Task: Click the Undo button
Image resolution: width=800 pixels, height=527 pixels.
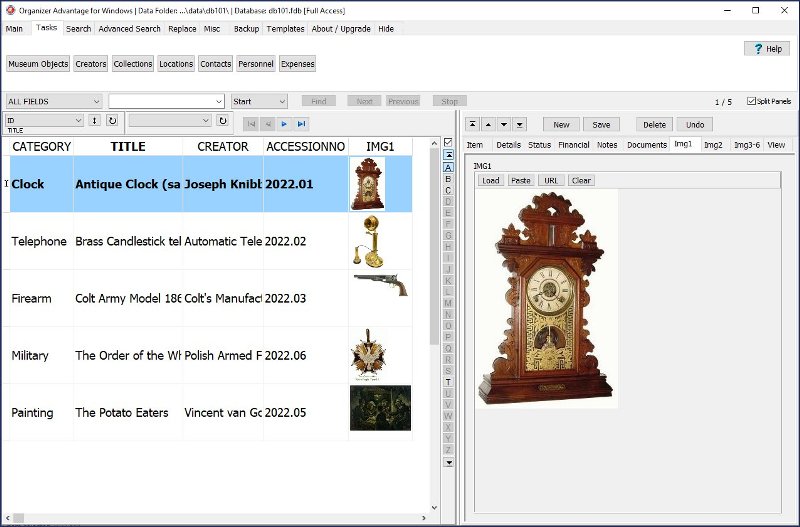Action: 695,124
